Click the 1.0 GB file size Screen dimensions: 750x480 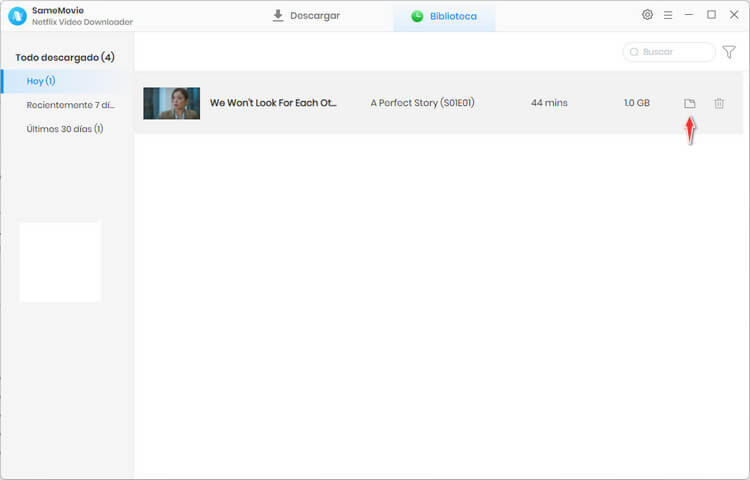tap(636, 103)
